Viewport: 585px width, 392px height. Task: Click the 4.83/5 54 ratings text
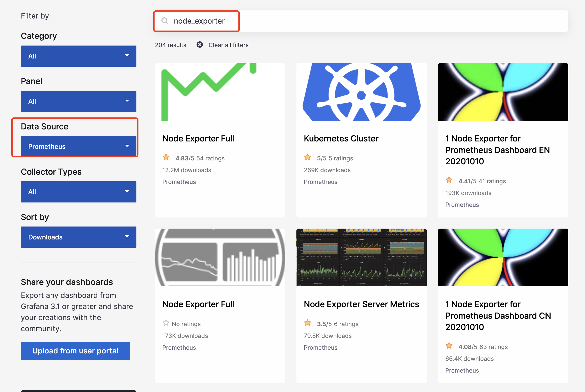point(200,158)
